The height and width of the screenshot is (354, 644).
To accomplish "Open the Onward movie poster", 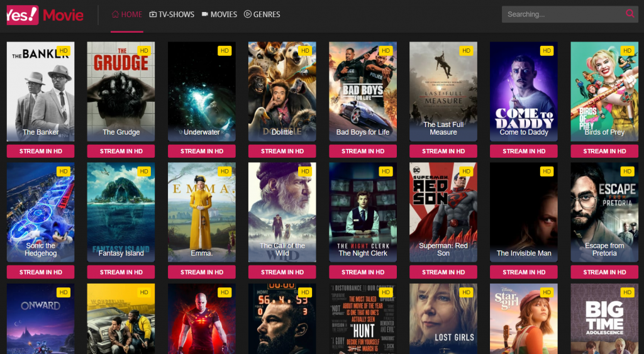I will tap(41, 319).
